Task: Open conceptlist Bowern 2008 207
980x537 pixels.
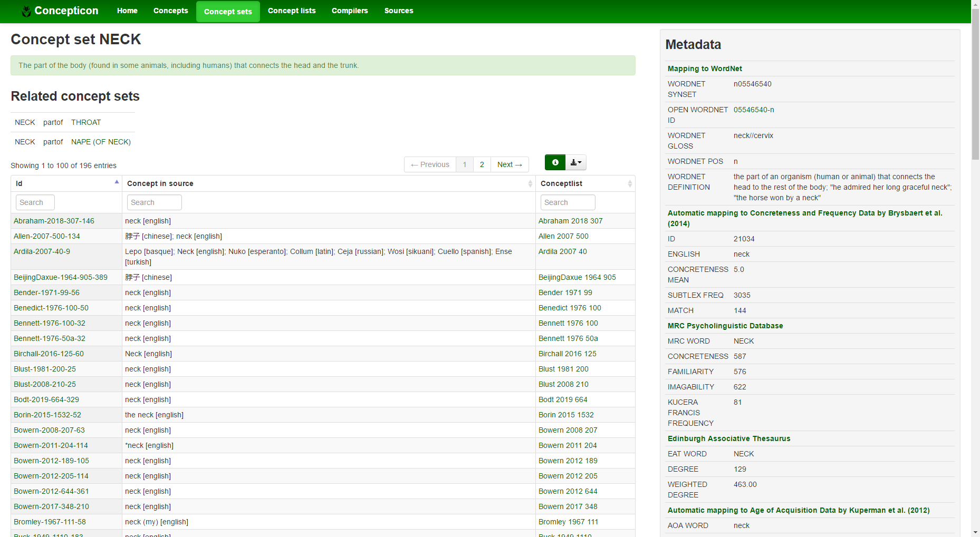Action: click(x=568, y=430)
